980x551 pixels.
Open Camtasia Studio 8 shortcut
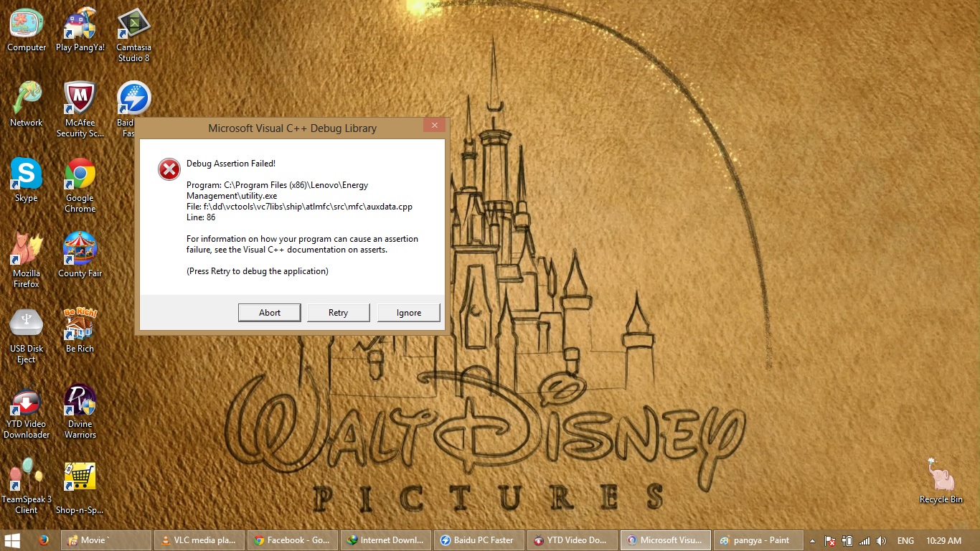(133, 36)
